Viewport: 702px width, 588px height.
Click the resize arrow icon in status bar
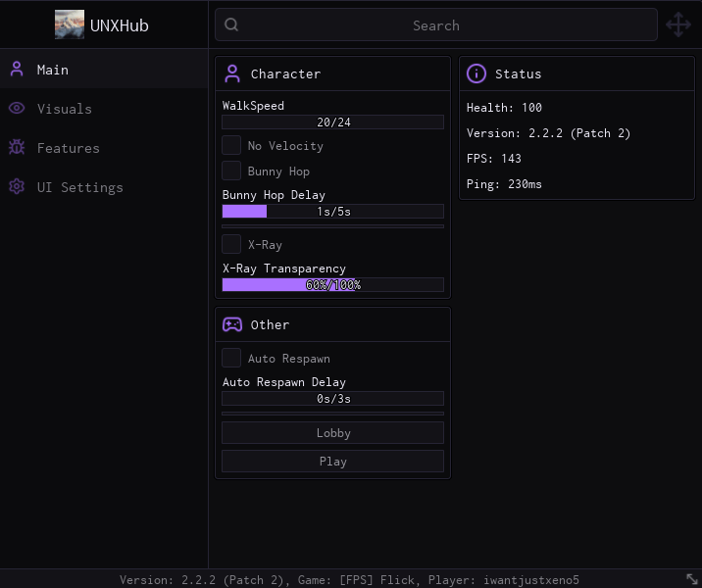[691, 578]
